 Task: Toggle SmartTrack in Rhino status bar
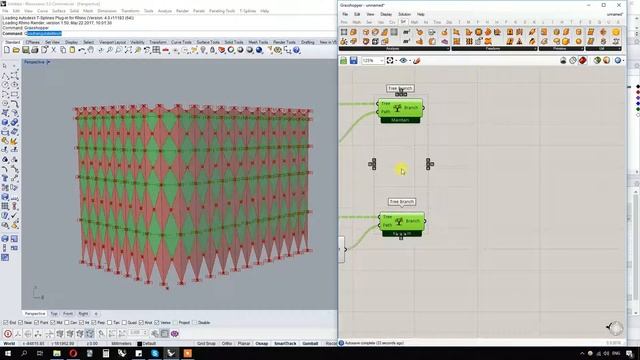285,344
